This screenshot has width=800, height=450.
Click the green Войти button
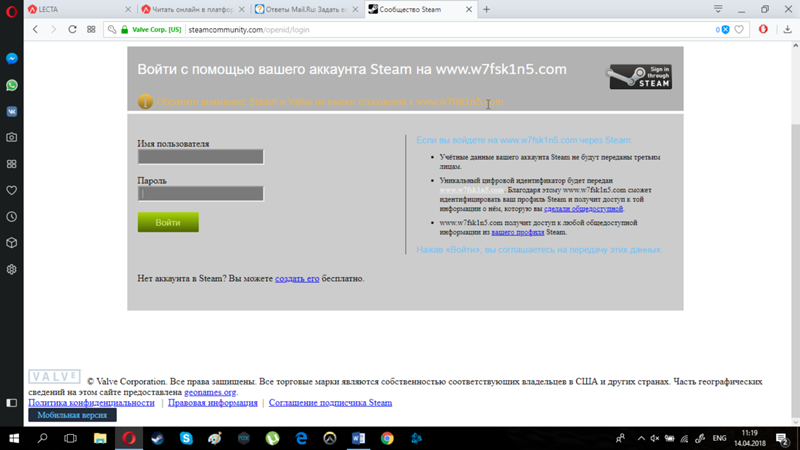pos(168,222)
